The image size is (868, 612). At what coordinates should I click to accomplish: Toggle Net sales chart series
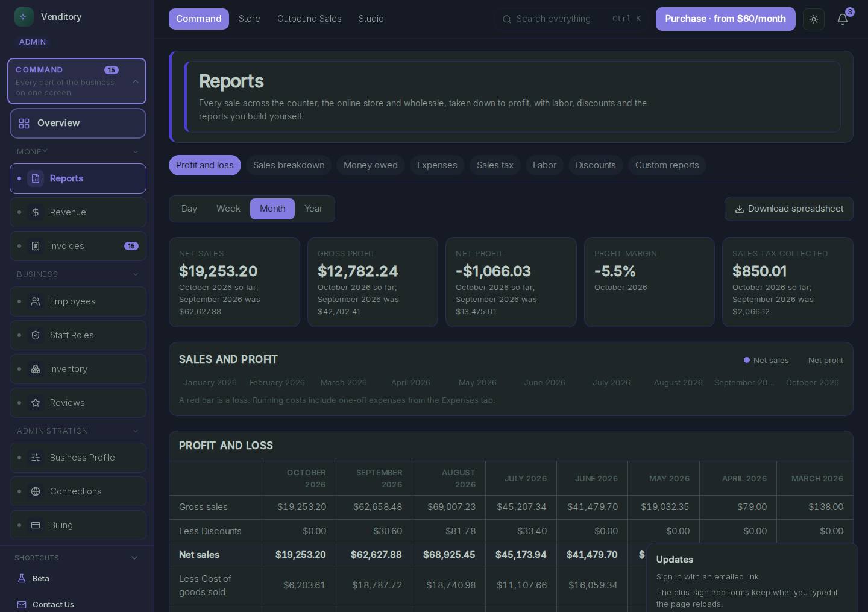pos(766,361)
